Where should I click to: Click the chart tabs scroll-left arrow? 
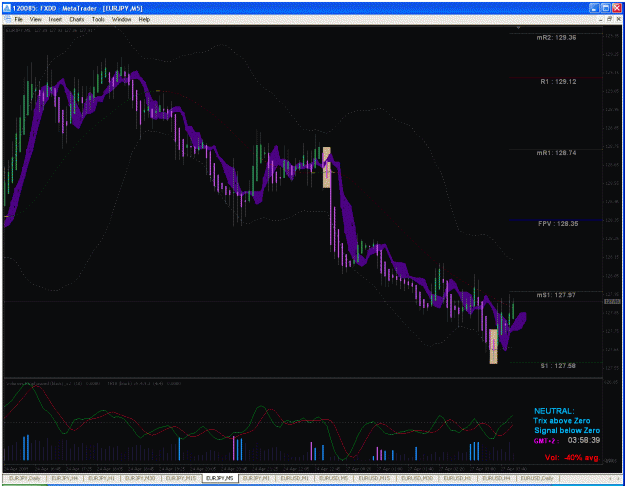click(x=610, y=478)
